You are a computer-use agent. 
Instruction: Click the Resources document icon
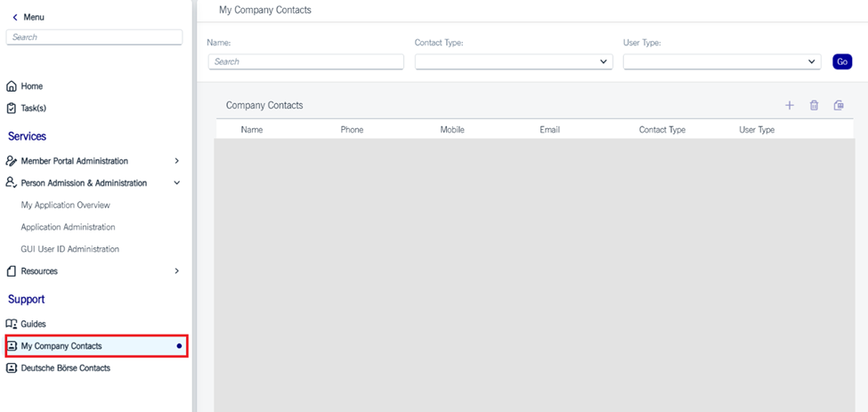[x=12, y=271]
